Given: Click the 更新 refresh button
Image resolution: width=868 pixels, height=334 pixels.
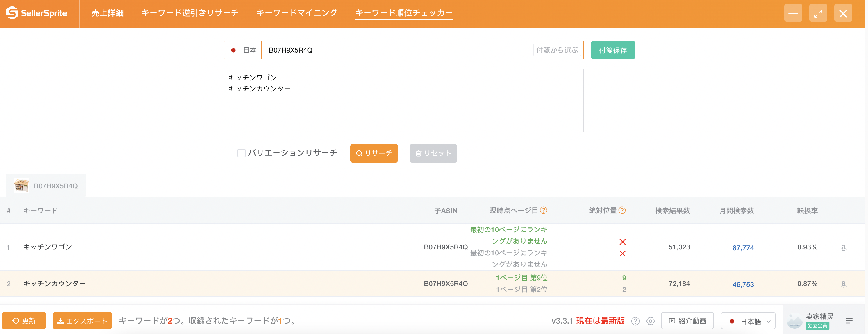Looking at the screenshot, I should coord(24,321).
